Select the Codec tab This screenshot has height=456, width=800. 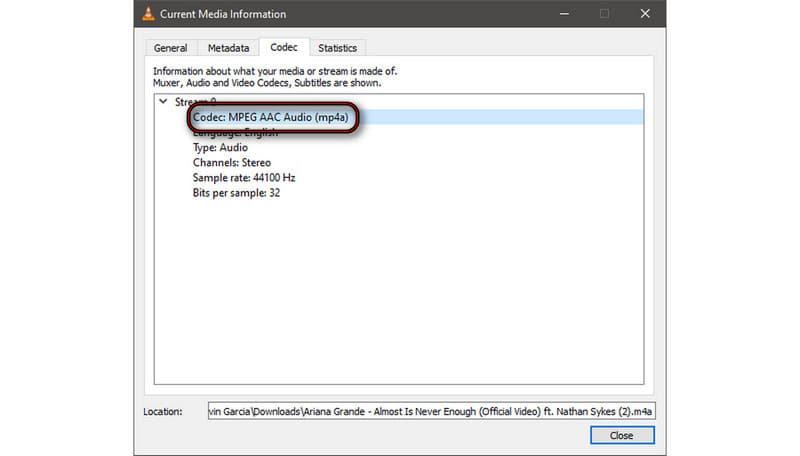tap(284, 47)
